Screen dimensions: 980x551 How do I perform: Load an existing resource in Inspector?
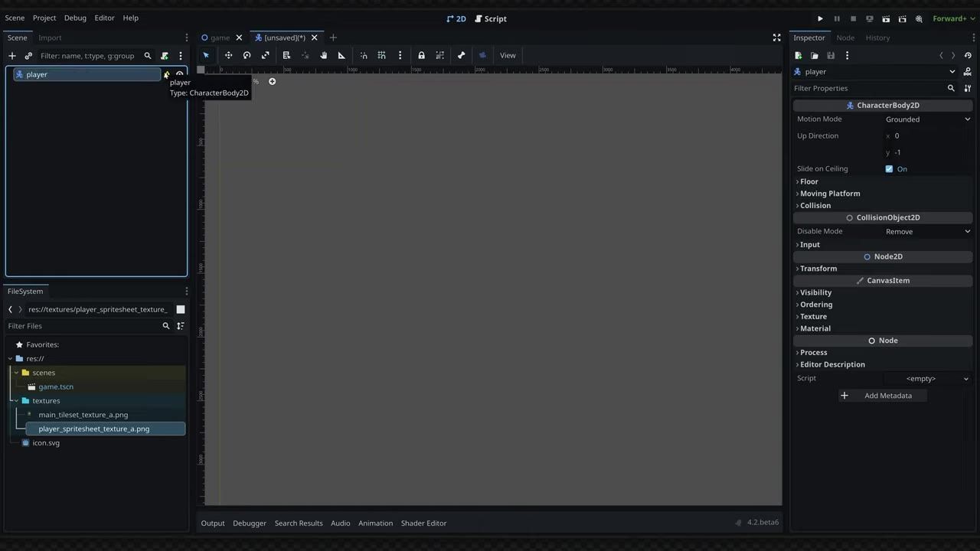pos(815,55)
